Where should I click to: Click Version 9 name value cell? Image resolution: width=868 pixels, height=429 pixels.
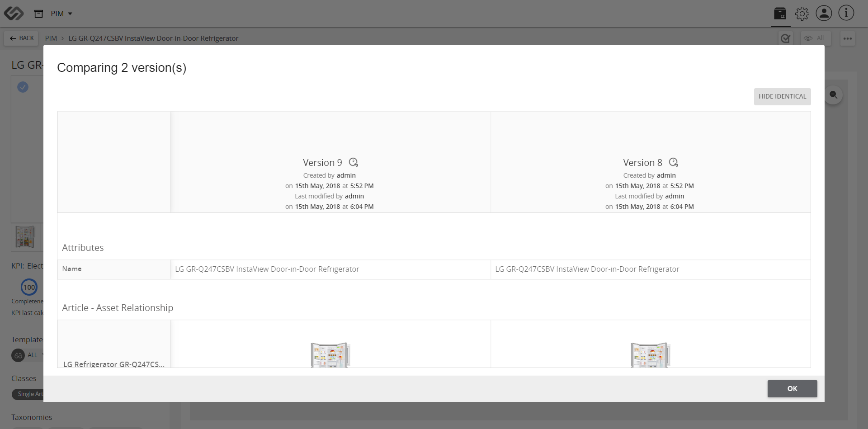point(330,269)
